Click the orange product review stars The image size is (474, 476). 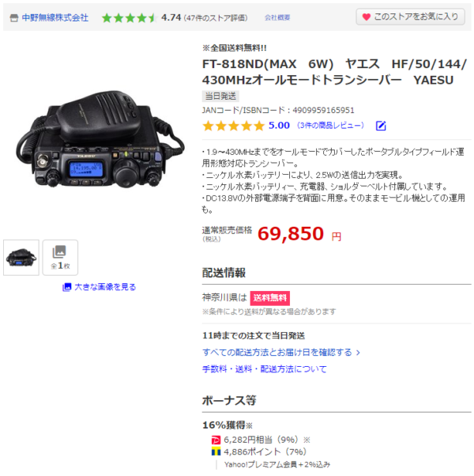click(x=234, y=126)
